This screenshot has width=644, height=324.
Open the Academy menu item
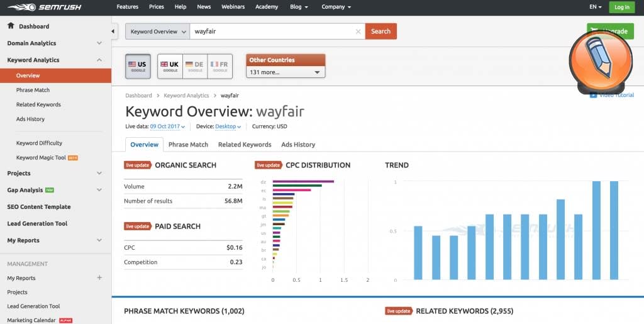click(267, 7)
